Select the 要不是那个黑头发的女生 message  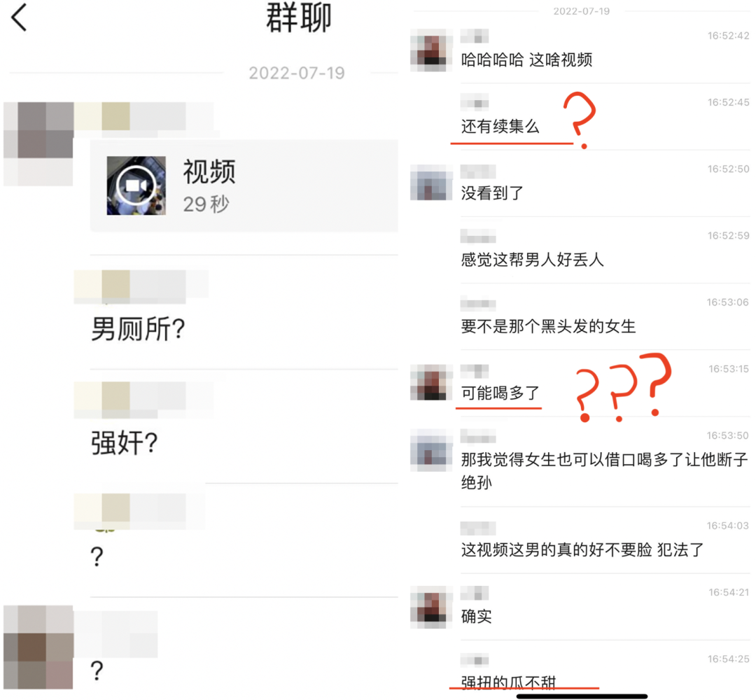pos(548,326)
